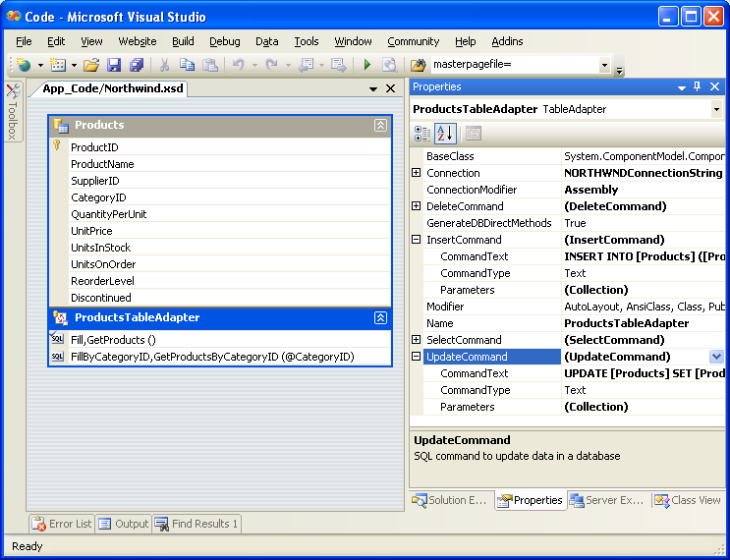
Task: Click the Alphabetical sort icon in Properties
Action: point(444,134)
